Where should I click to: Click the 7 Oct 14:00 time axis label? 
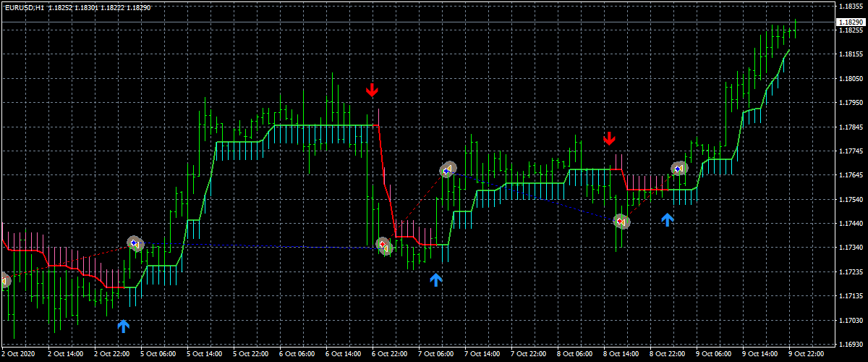coord(483,355)
